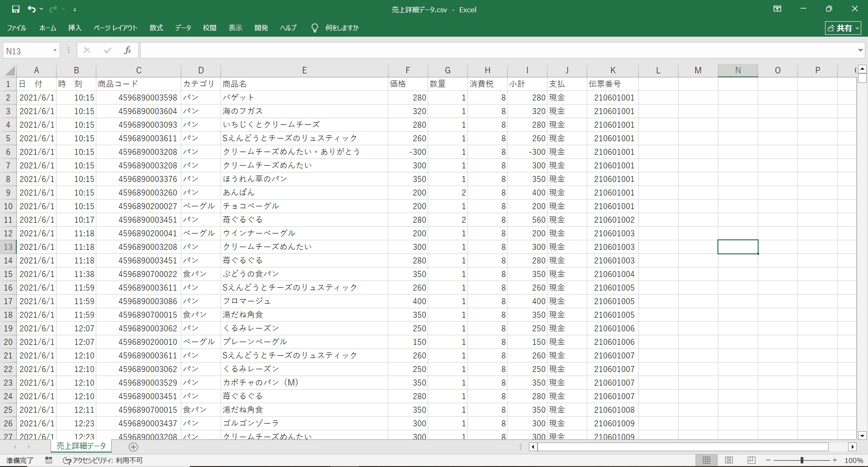Open the ページ レイアウト tab
This screenshot has width=868, height=467.
coord(115,28)
